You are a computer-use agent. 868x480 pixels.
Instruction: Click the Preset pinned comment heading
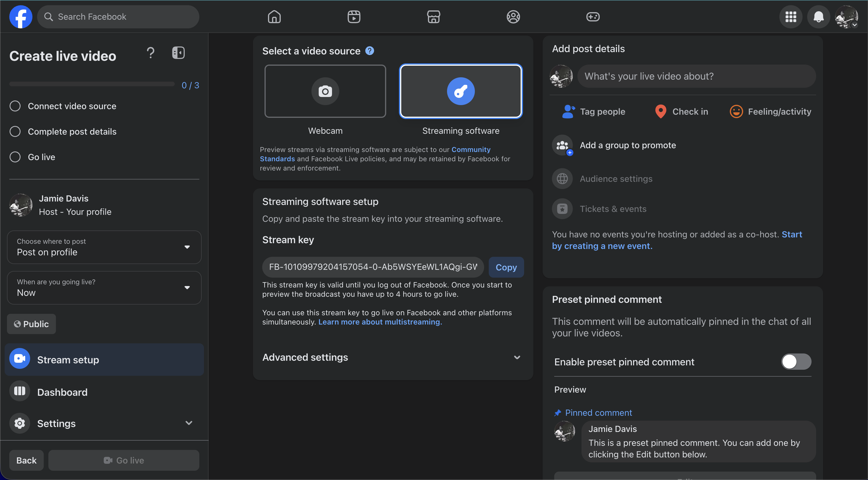(x=607, y=299)
